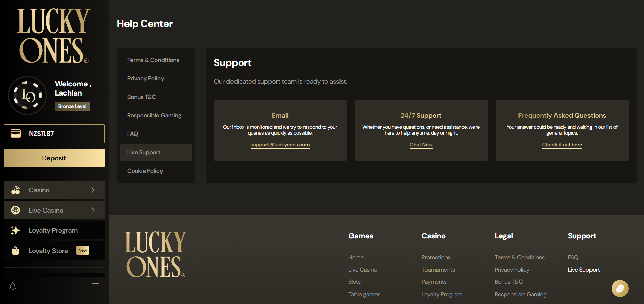Click the Casino cherries icon
644x304 pixels.
15,190
